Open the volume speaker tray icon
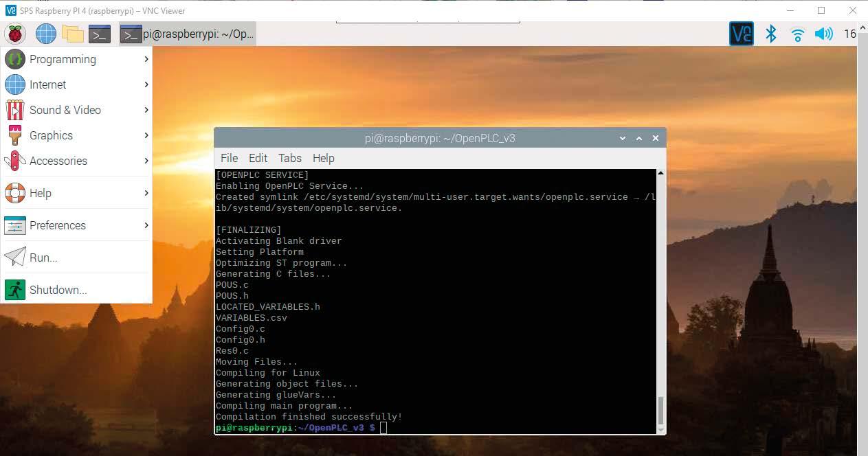The image size is (868, 456). pos(823,34)
